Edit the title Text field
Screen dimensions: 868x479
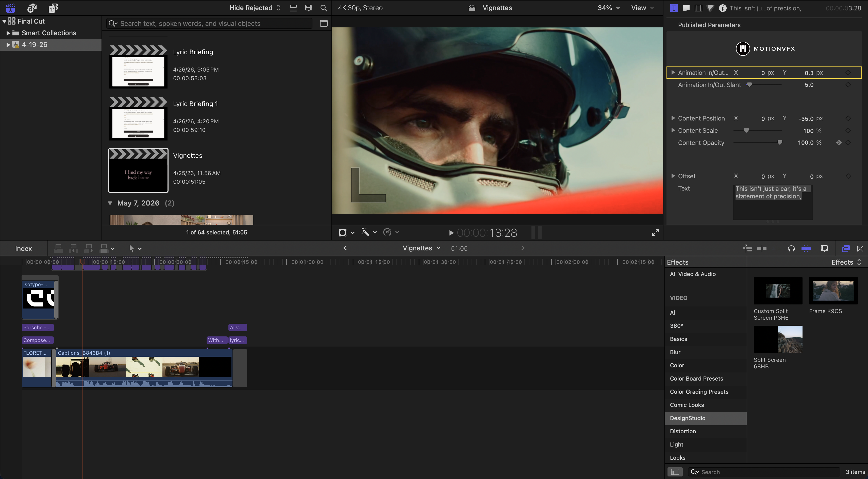[773, 202]
